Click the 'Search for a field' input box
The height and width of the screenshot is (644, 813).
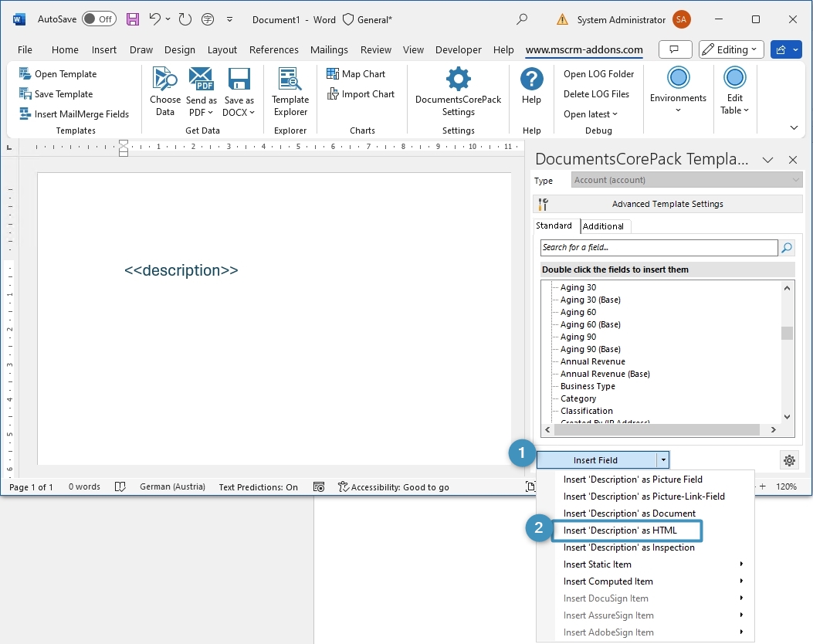coord(656,247)
